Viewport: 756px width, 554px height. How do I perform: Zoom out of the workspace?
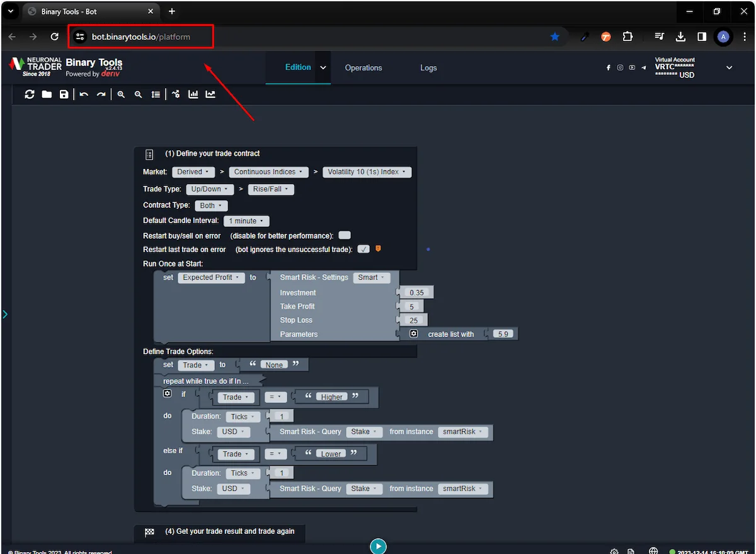[138, 95]
